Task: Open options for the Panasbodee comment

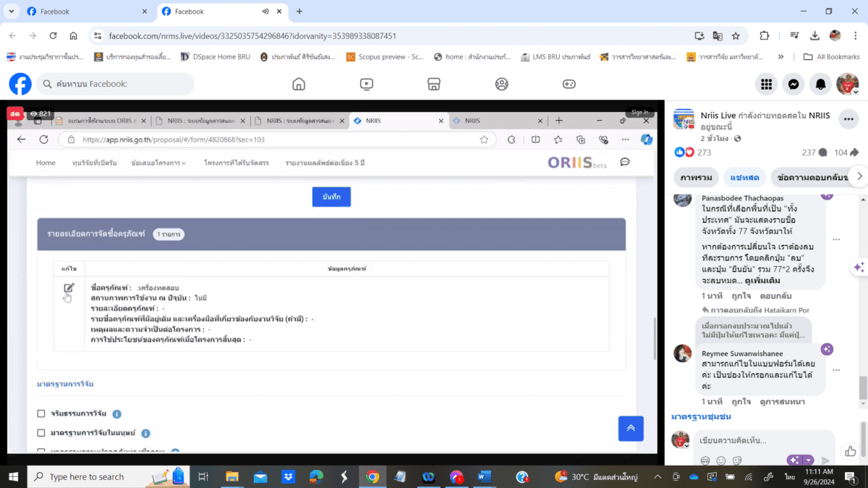Action: (x=836, y=239)
